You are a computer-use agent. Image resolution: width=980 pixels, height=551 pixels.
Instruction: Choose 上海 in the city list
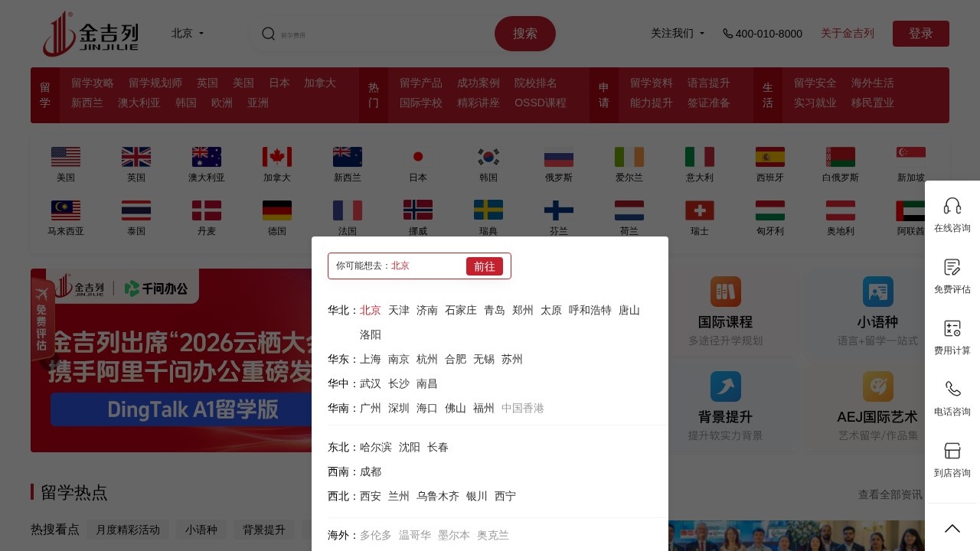371,359
